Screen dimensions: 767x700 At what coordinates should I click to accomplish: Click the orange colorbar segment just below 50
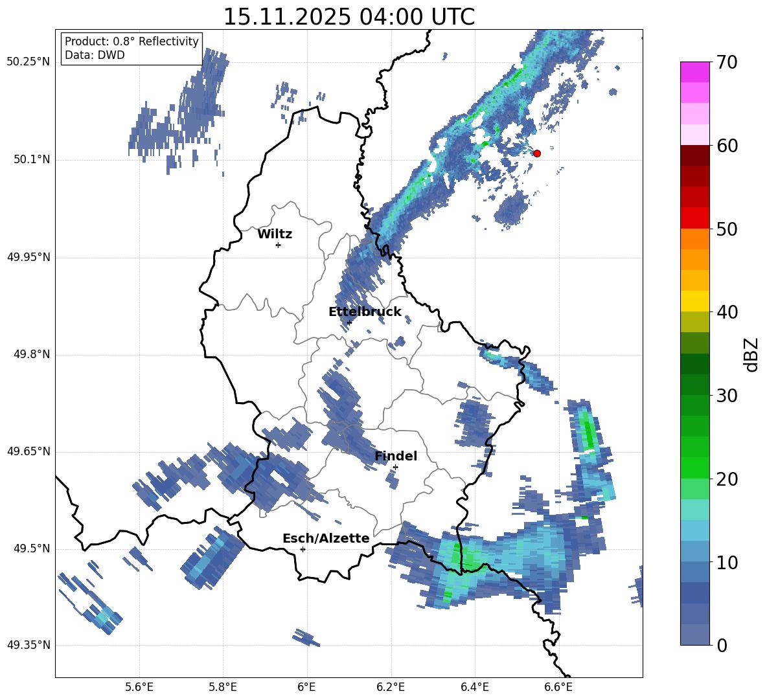694,239
